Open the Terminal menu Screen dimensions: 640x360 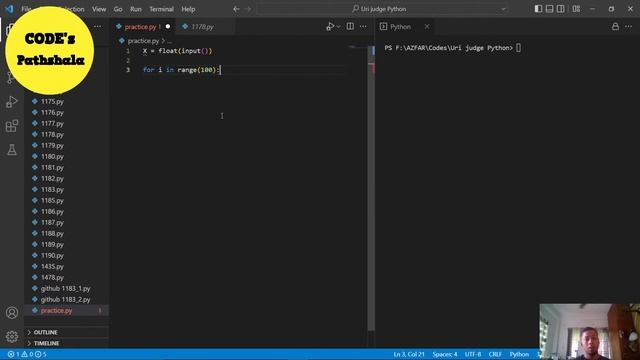pyautogui.click(x=161, y=9)
